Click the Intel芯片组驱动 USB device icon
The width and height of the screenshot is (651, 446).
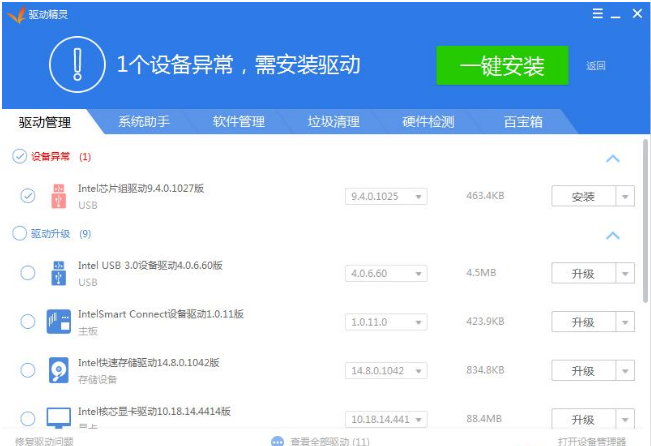pyautogui.click(x=58, y=196)
